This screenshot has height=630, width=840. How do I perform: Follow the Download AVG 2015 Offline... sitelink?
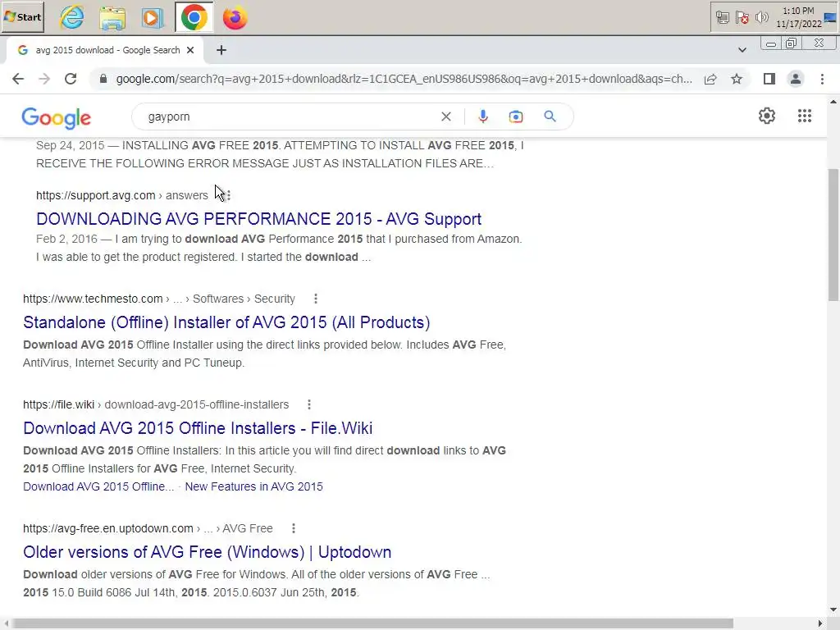(x=98, y=486)
